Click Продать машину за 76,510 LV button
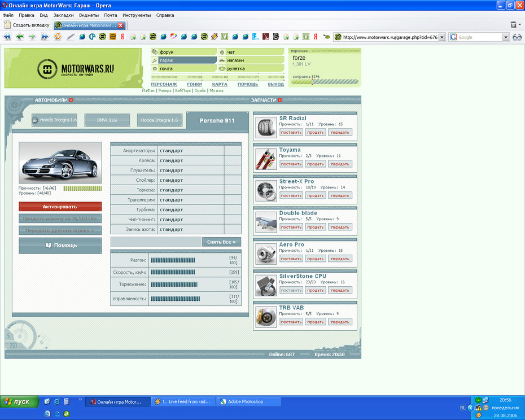The height and width of the screenshot is (420, 525). pyautogui.click(x=60, y=218)
